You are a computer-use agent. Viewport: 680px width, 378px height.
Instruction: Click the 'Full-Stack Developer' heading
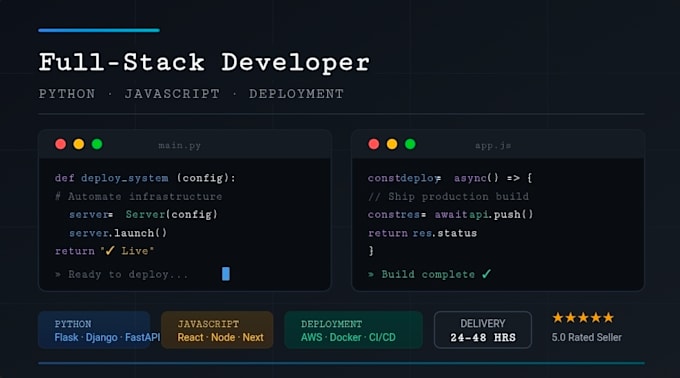point(204,63)
